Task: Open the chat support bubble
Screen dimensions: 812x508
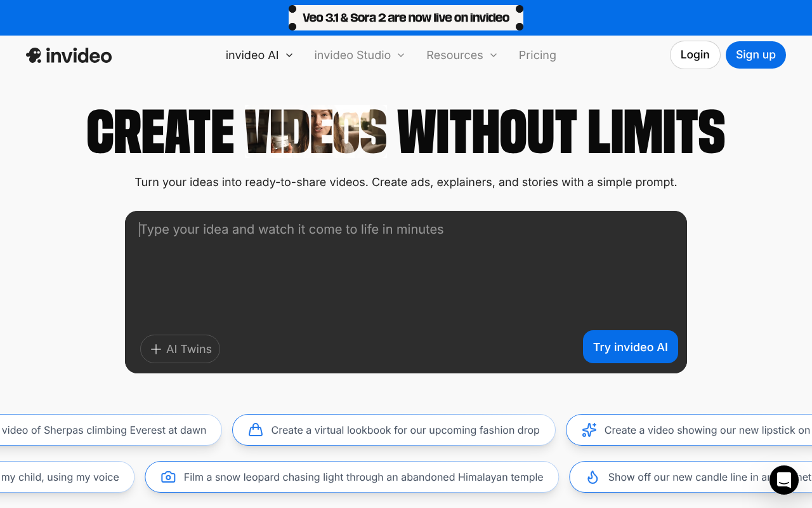Action: 784,480
